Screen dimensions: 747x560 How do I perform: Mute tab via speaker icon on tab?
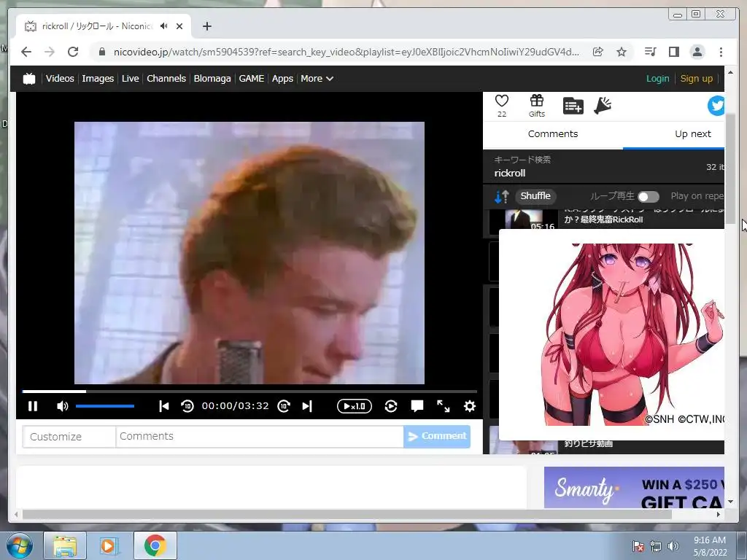(x=164, y=26)
